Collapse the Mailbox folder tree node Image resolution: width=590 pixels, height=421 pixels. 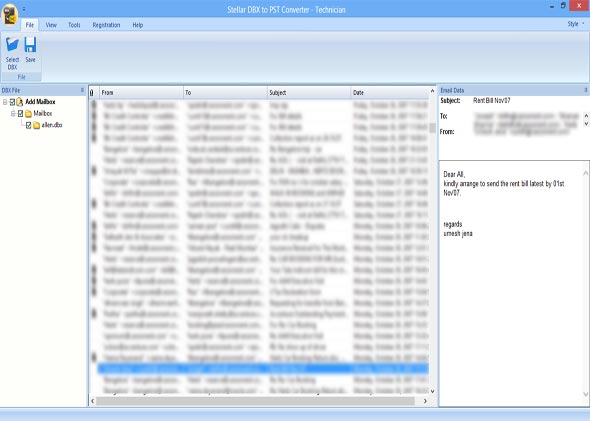pos(13,113)
